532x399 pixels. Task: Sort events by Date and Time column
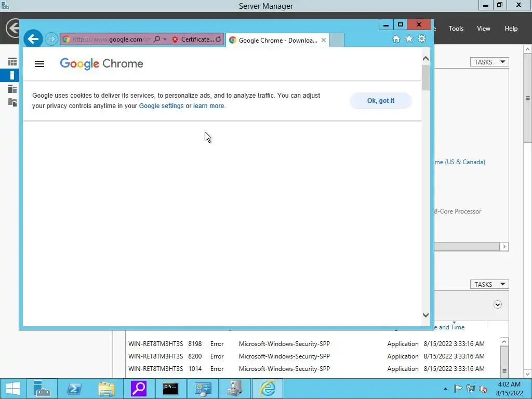point(449,327)
